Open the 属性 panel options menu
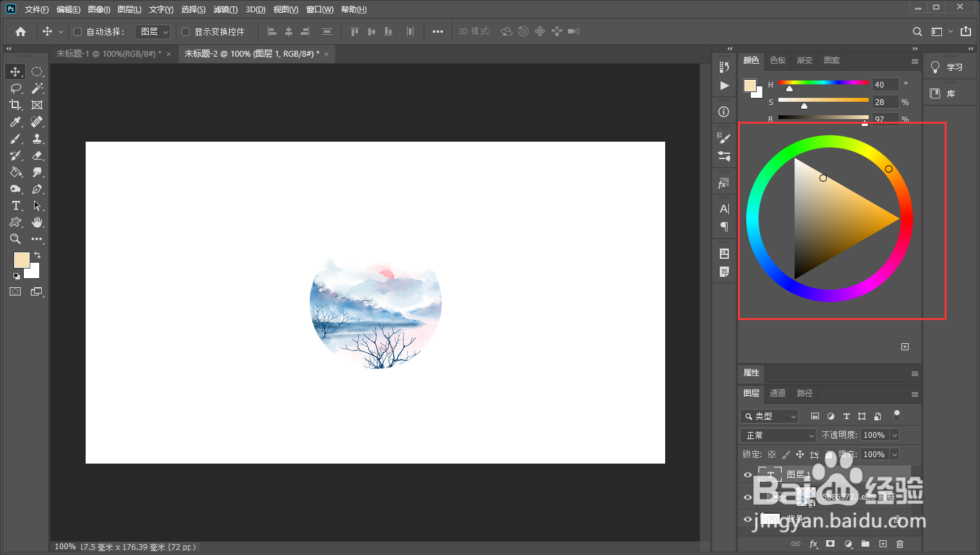This screenshot has width=980, height=555. [914, 373]
